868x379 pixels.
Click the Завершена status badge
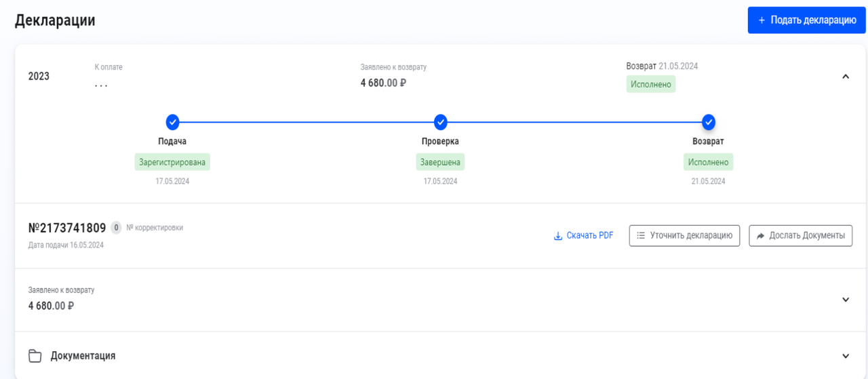tap(441, 162)
